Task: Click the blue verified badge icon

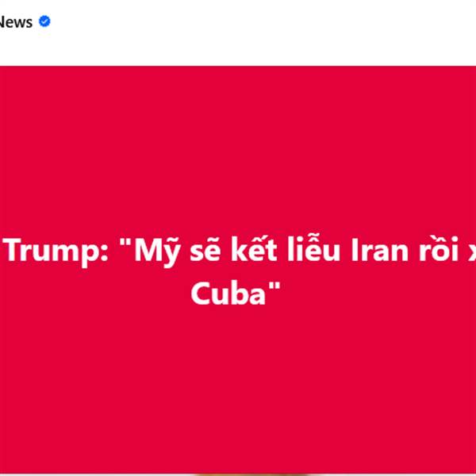Action: (x=44, y=21)
